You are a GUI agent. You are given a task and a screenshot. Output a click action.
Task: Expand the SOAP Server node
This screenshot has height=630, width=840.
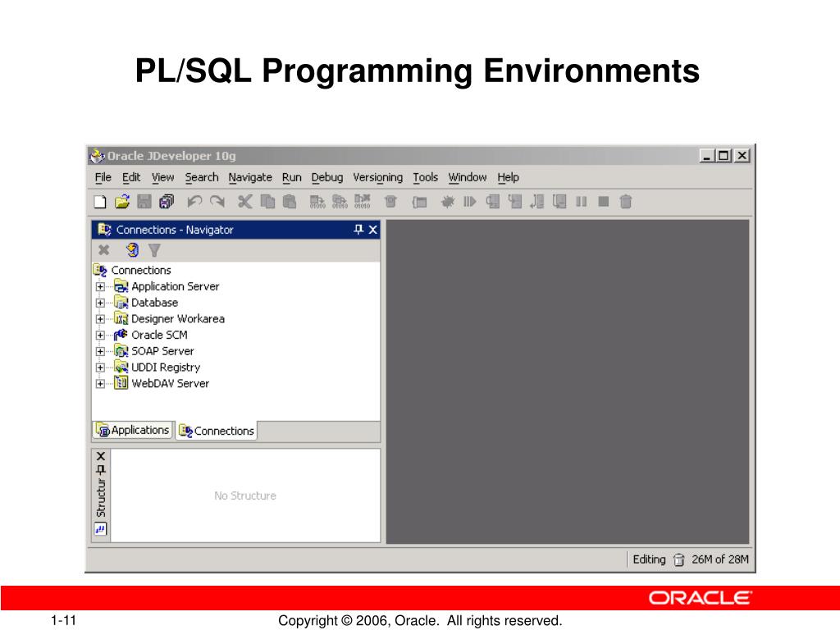100,351
